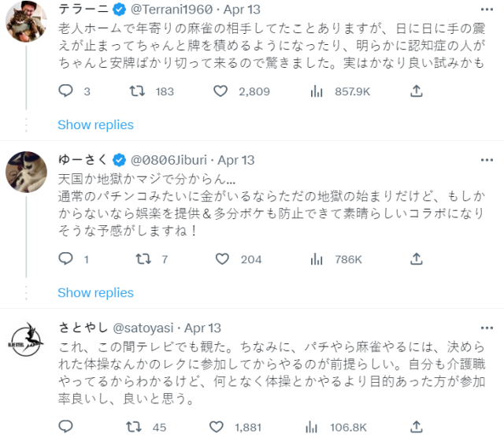
Task: Show replies under テラーニ's tweet
Action: tap(95, 124)
